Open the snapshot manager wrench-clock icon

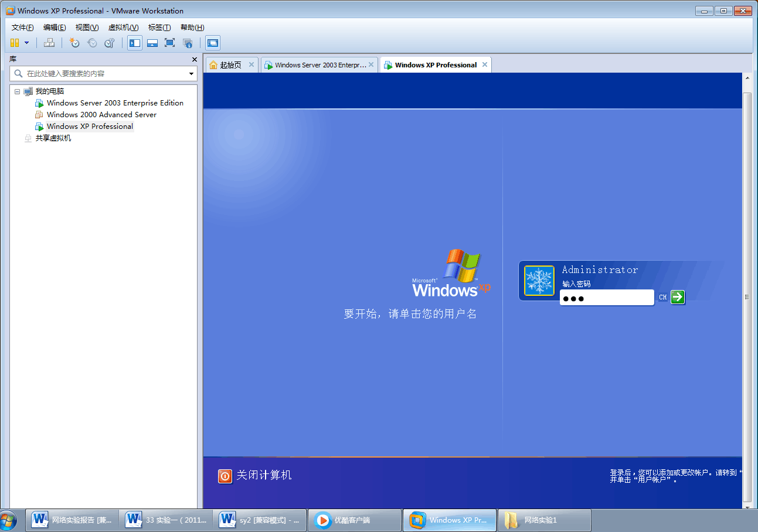pyautogui.click(x=110, y=43)
